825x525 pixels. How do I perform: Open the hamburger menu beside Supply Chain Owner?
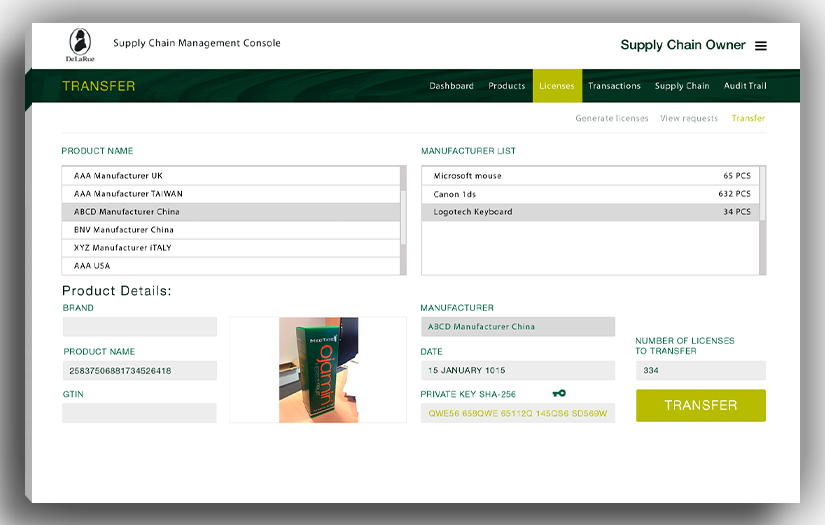760,46
